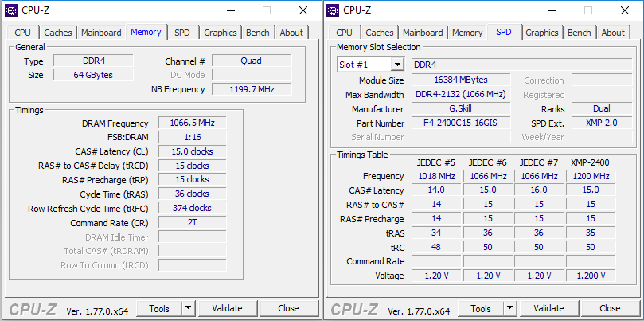The image size is (644, 321).
Task: Minimize the left CPU-Z window
Action: pyautogui.click(x=230, y=10)
